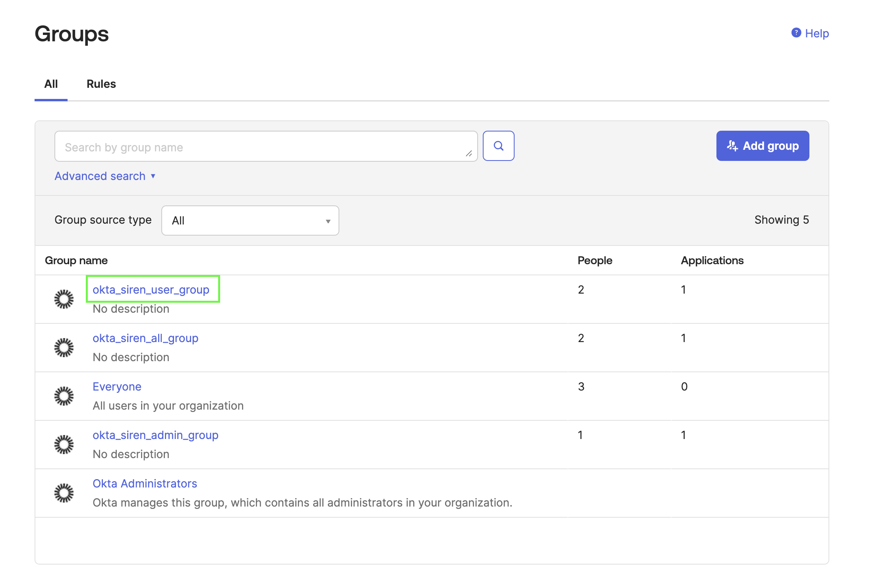871x588 pixels.
Task: Click the Add group button
Action: pos(763,146)
